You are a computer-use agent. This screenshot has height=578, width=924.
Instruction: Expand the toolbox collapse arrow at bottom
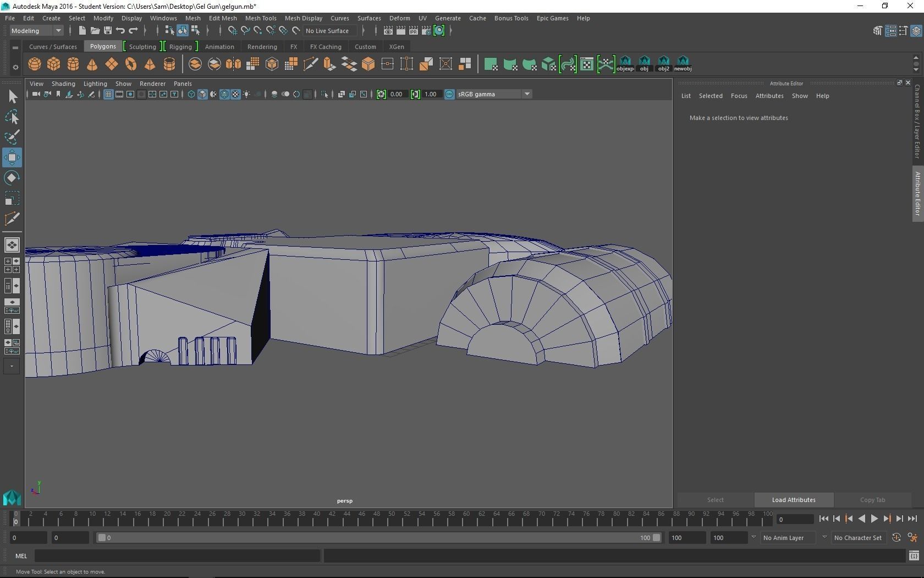coord(12,366)
